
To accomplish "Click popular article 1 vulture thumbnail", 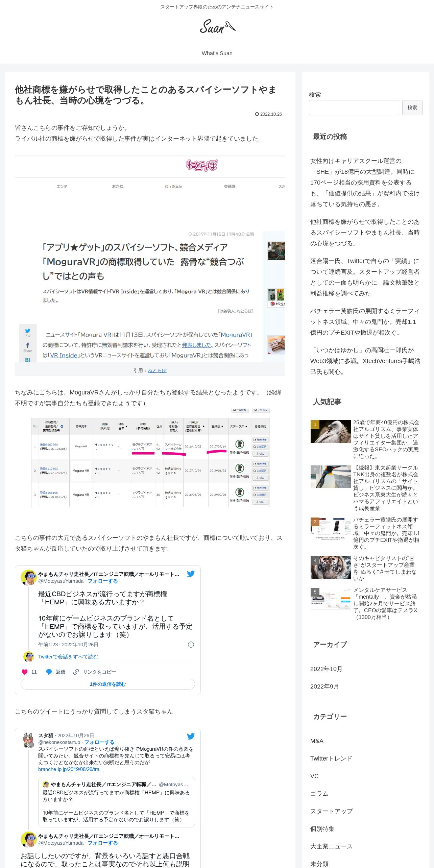I will [331, 432].
